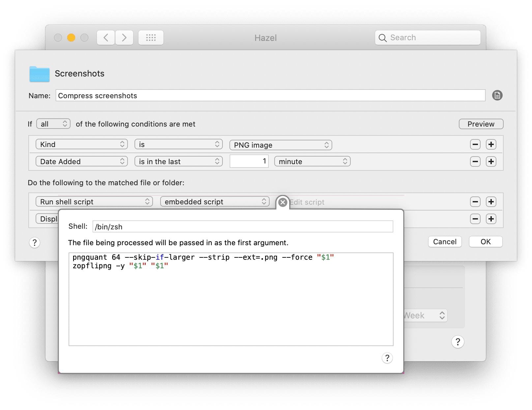Click the Edit script button

[x=307, y=202]
